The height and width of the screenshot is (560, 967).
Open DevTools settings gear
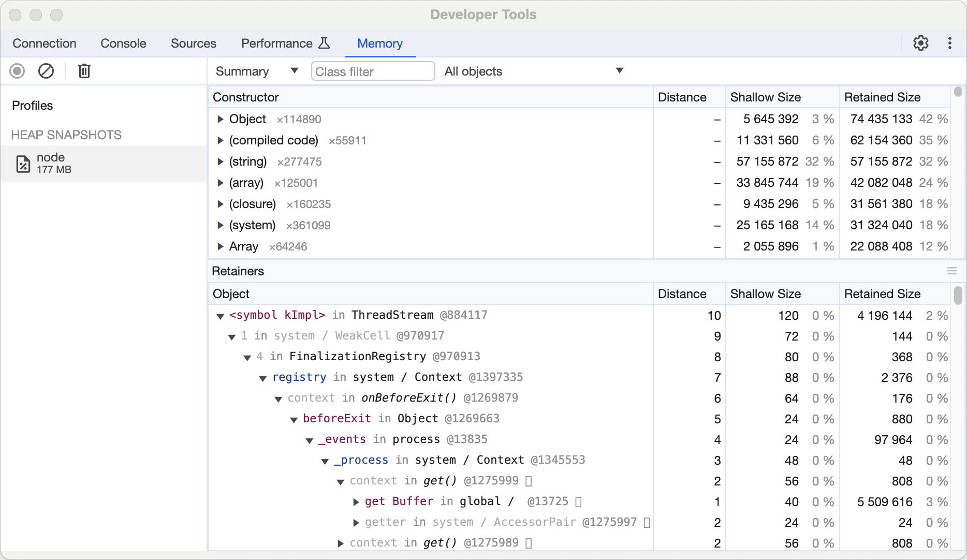pyautogui.click(x=920, y=43)
